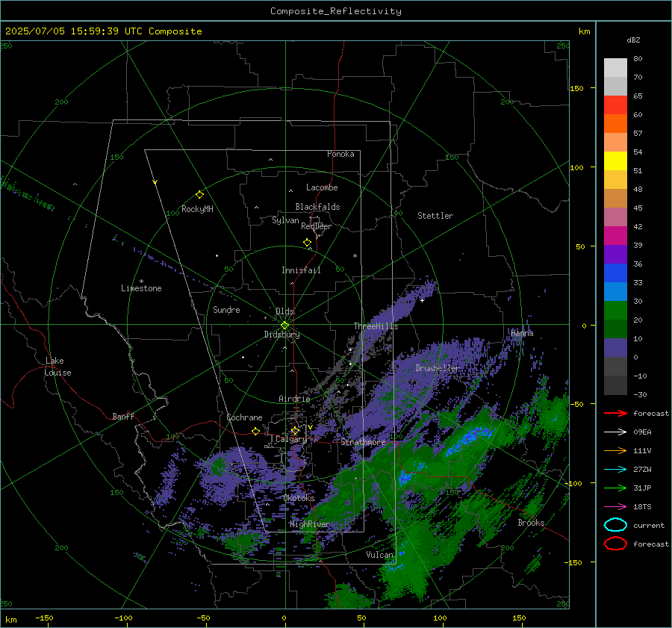Click the Vulcan town label
This screenshot has width=672, height=628.
(x=380, y=555)
